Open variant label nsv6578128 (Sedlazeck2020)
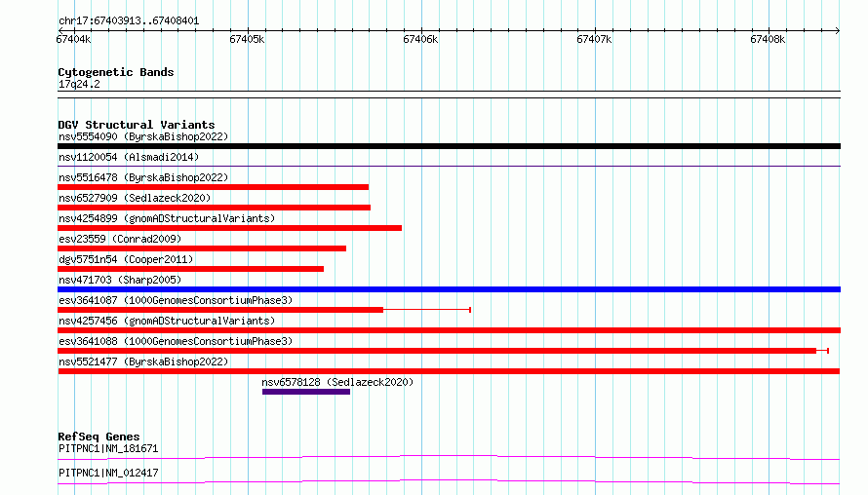Screen dimensions: 868x495 pos(337,382)
